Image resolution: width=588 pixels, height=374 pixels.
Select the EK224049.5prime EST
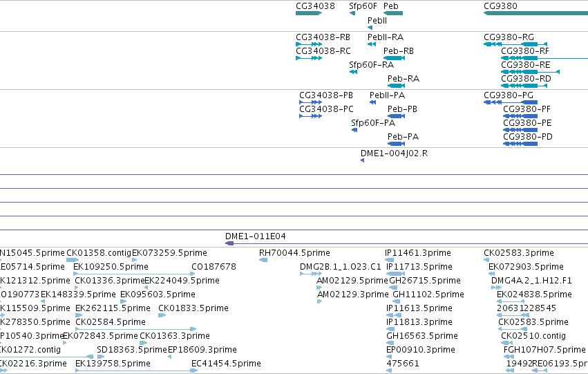click(x=146, y=288)
